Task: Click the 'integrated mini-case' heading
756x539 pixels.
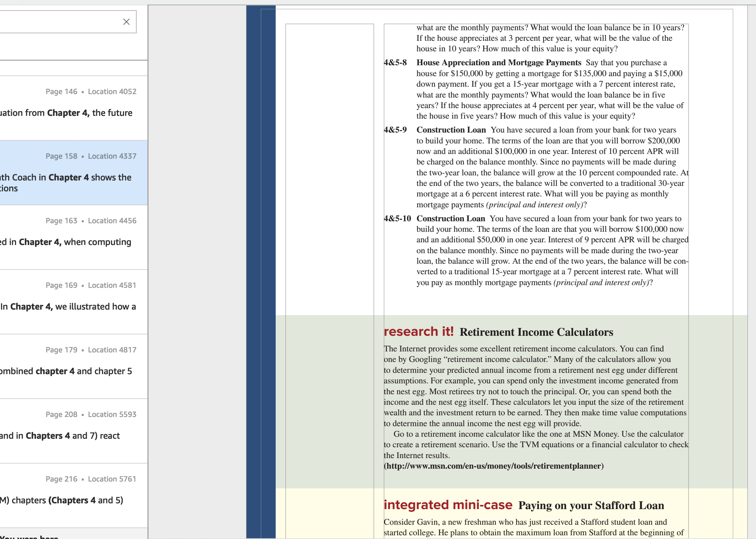Action: pyautogui.click(x=448, y=505)
